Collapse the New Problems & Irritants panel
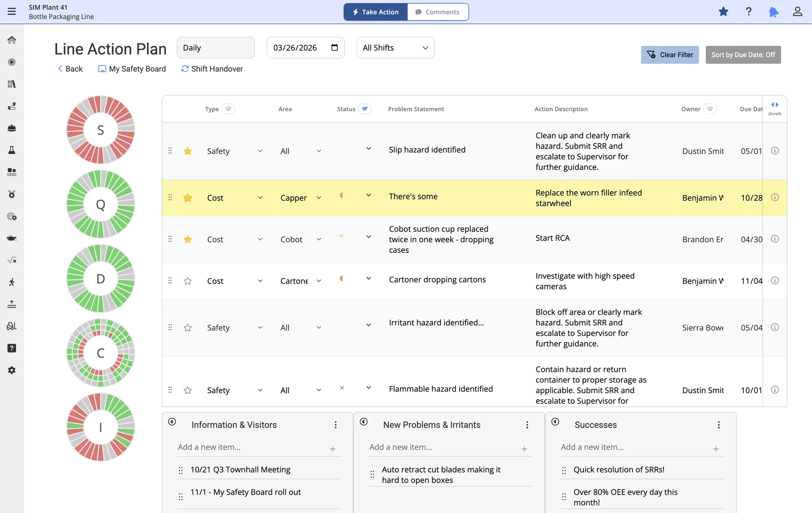This screenshot has width=812, height=513. [x=363, y=422]
